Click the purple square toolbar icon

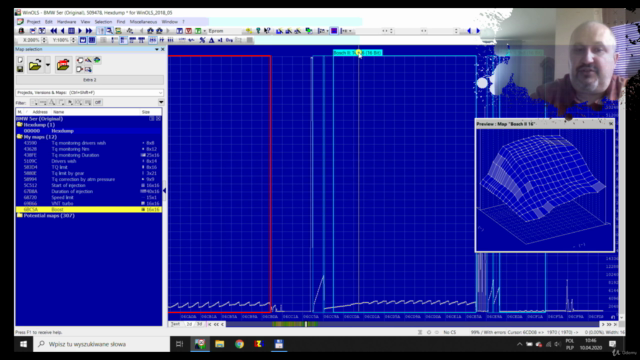click(334, 31)
